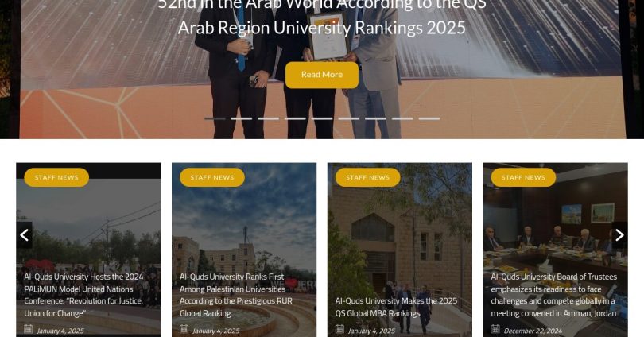
Task: Open Board of Trustees Amman meeting article
Action: [x=554, y=295]
